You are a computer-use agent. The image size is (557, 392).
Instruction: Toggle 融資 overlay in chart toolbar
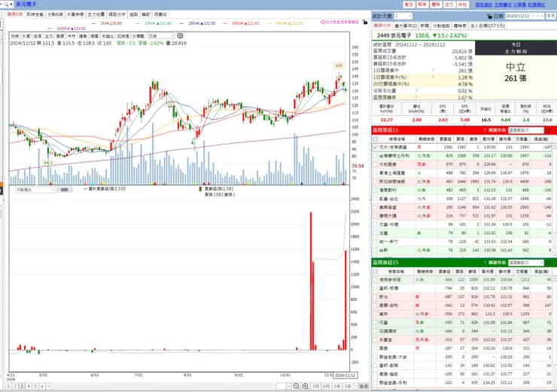[x=60, y=36]
